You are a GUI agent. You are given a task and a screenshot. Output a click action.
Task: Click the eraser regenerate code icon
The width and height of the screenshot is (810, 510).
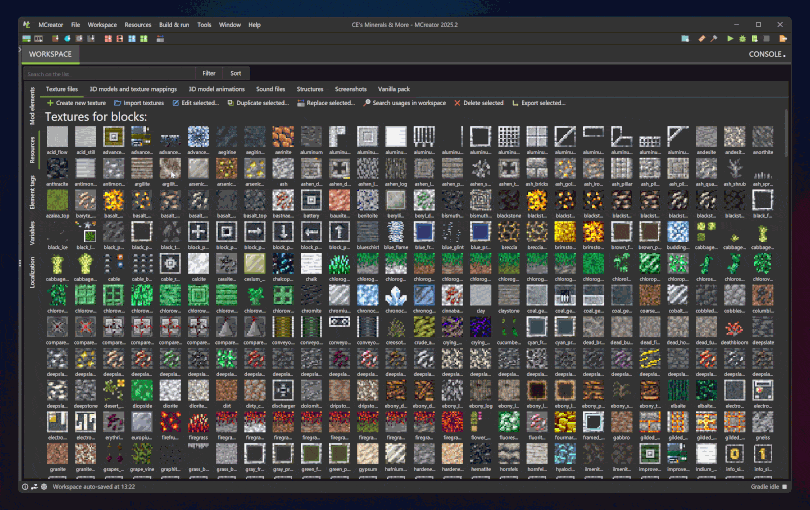702,39
